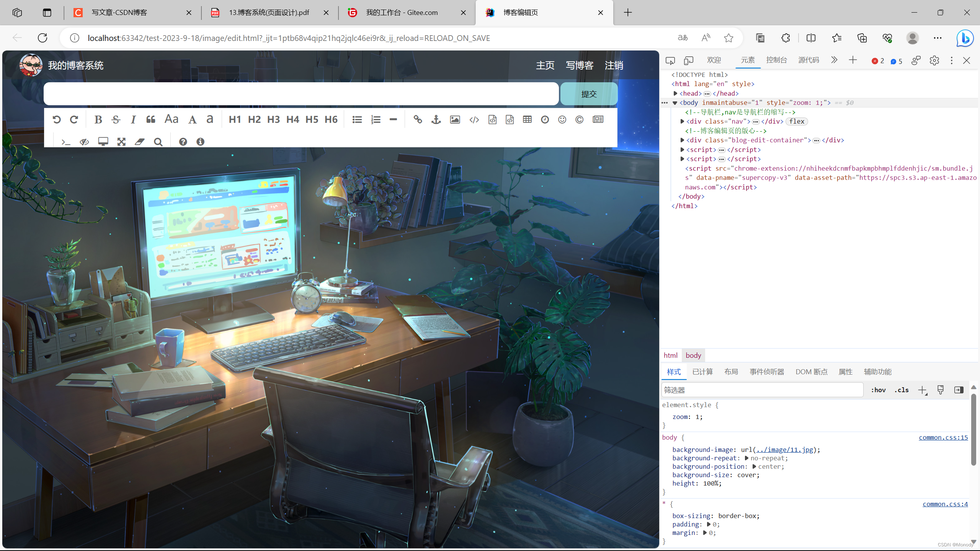Image resolution: width=980 pixels, height=551 pixels.
Task: Insert an anchor with the anchor icon
Action: coord(436,119)
